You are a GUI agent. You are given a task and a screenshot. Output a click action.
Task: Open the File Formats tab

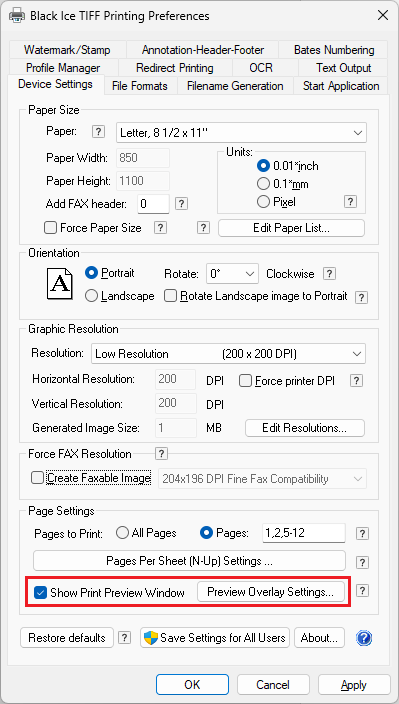coord(140,86)
